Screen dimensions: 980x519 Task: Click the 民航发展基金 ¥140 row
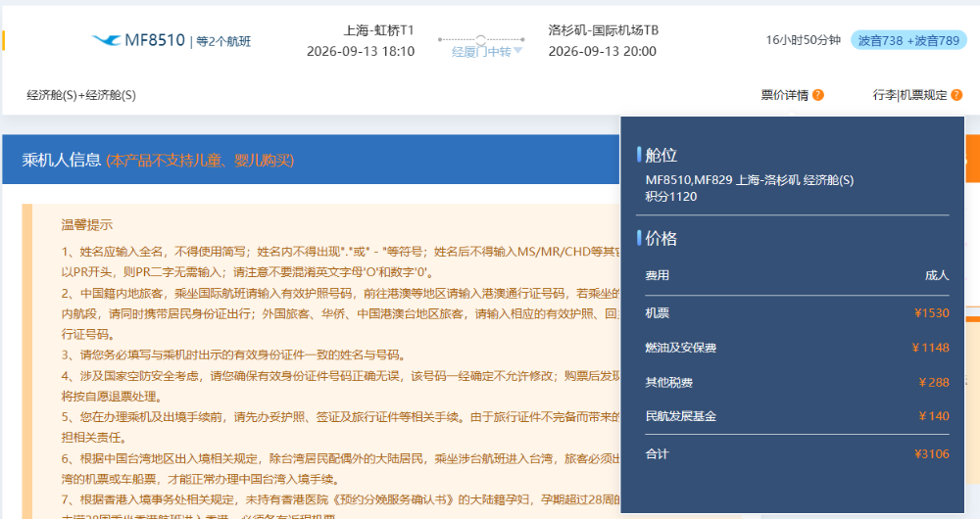pyautogui.click(x=796, y=416)
